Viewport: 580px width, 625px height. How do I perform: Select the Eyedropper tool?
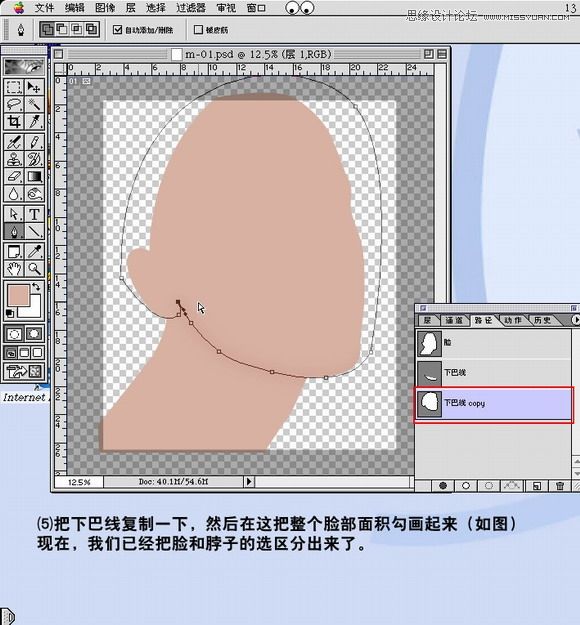point(34,252)
